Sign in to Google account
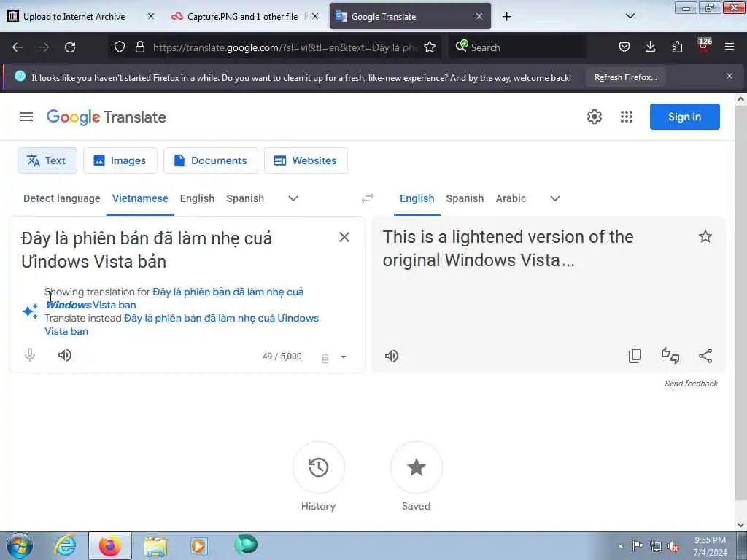The image size is (747, 560). pyautogui.click(x=684, y=117)
